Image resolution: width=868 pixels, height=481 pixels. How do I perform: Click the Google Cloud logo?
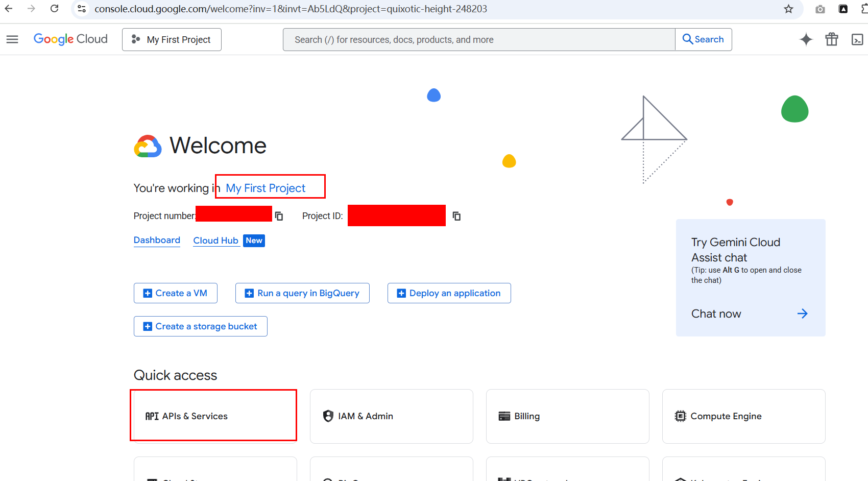coord(70,39)
